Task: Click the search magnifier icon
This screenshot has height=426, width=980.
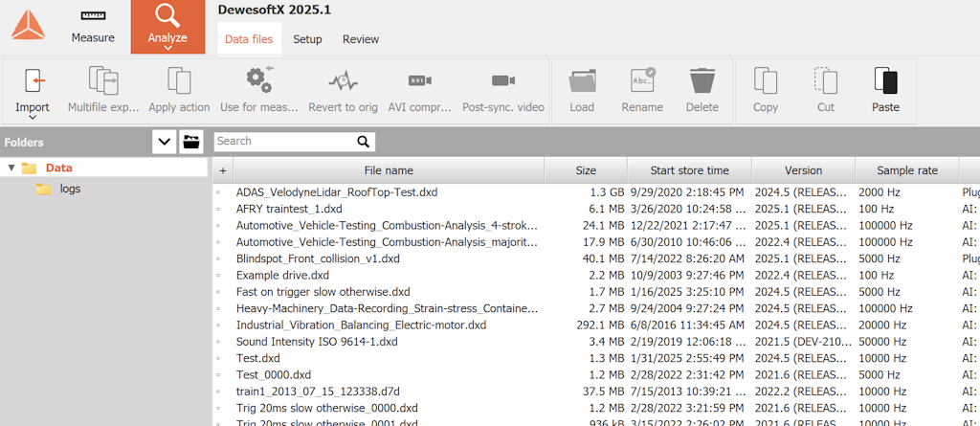Action: tap(364, 142)
